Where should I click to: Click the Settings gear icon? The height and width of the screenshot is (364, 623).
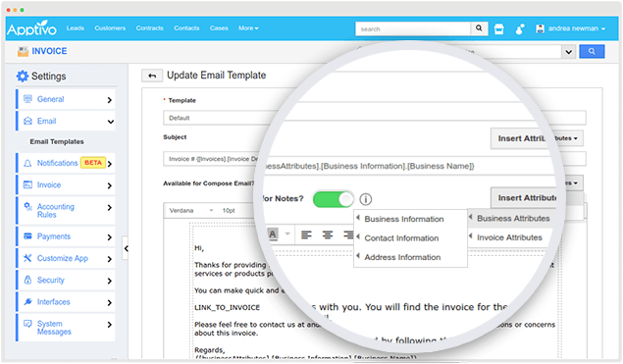(23, 76)
